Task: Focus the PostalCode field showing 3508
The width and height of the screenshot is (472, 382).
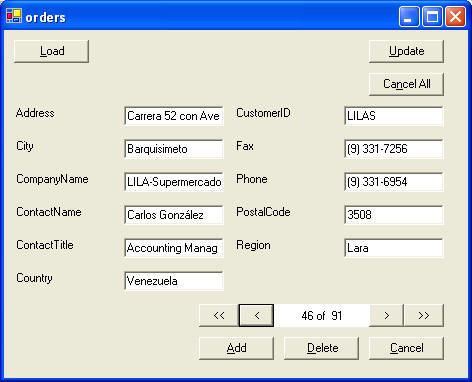Action: 394,215
